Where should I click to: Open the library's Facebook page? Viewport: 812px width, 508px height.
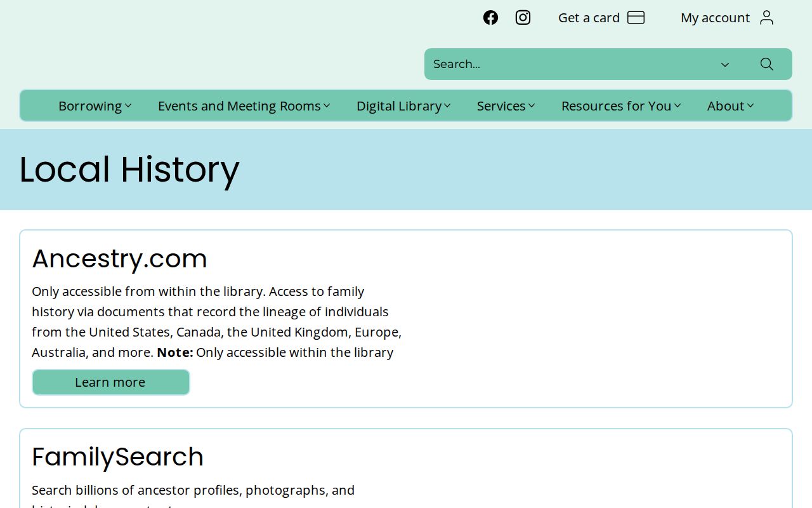pyautogui.click(x=490, y=18)
